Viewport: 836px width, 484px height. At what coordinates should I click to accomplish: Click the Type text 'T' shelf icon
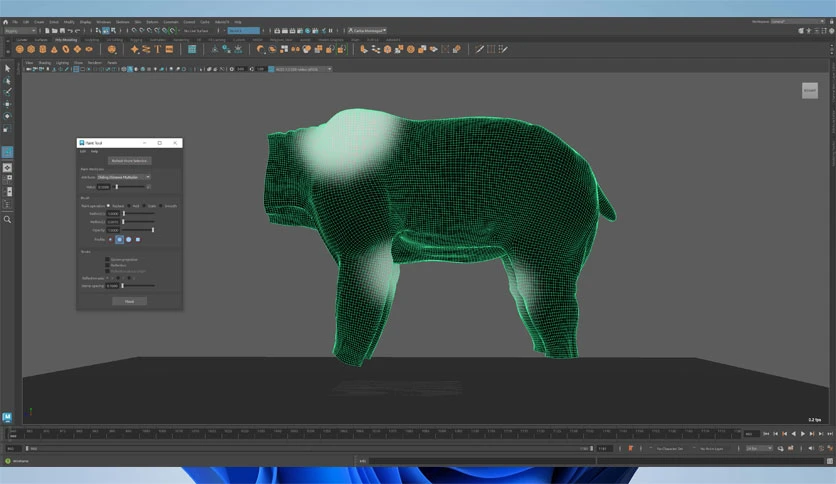[x=158, y=49]
